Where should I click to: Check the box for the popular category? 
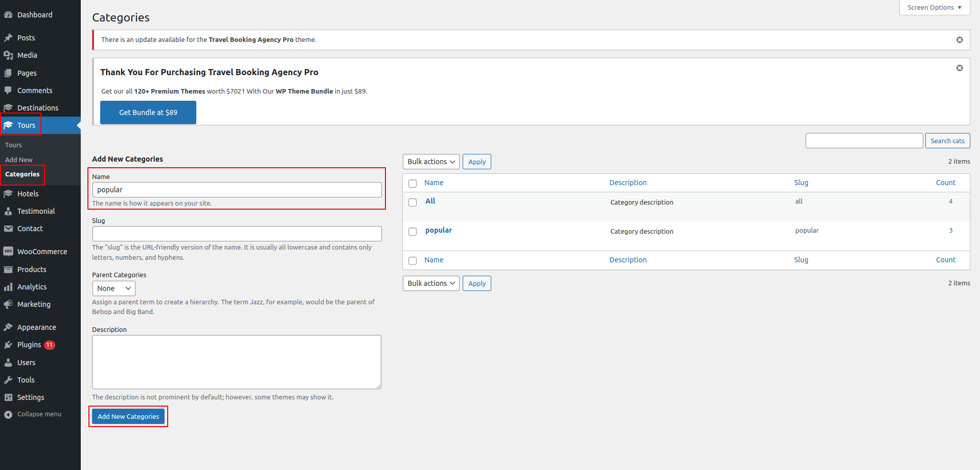pos(413,232)
